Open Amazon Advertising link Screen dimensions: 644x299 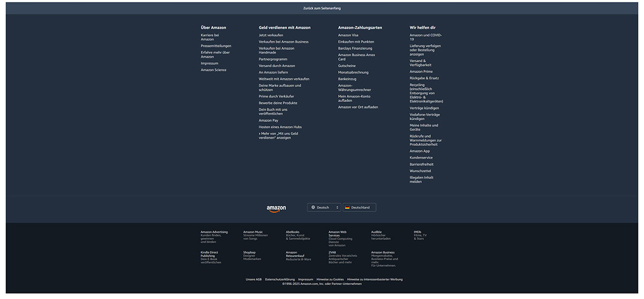[x=214, y=237]
